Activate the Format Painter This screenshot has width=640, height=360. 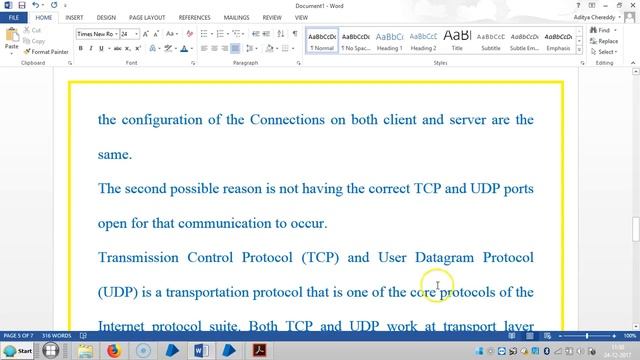tap(46, 52)
